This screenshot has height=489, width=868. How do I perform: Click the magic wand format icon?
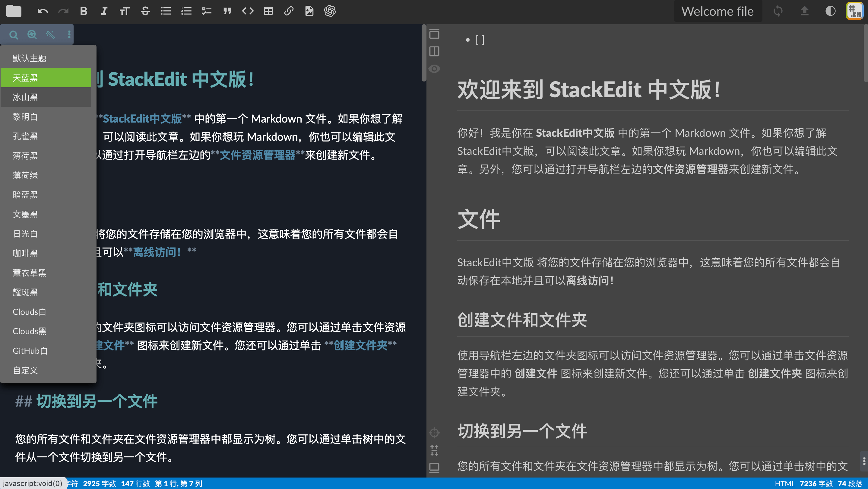(x=51, y=34)
